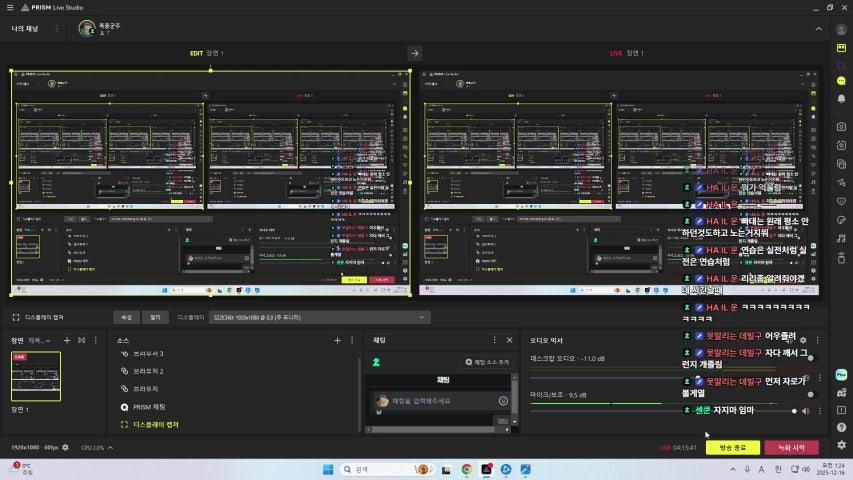Add a new source with plus icon

(337, 340)
